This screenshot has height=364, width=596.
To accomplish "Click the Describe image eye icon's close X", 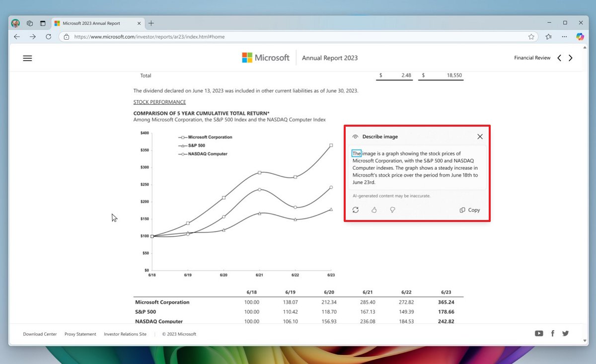I will coord(480,136).
